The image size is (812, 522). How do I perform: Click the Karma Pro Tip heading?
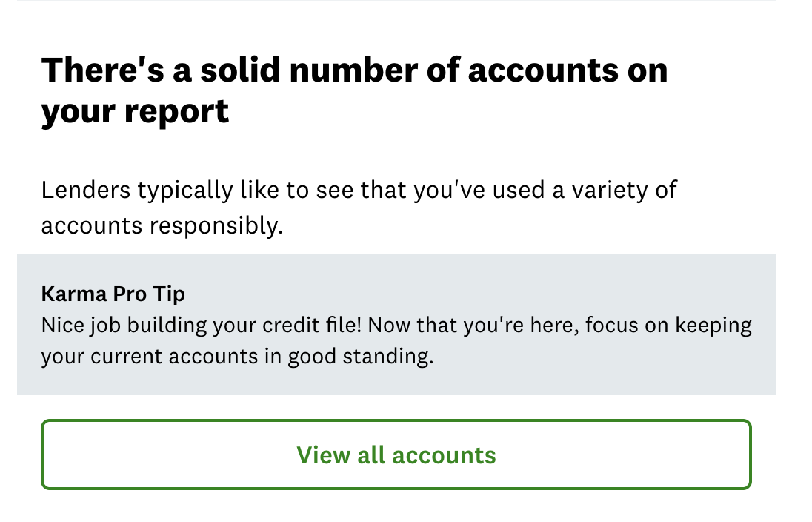tap(113, 294)
